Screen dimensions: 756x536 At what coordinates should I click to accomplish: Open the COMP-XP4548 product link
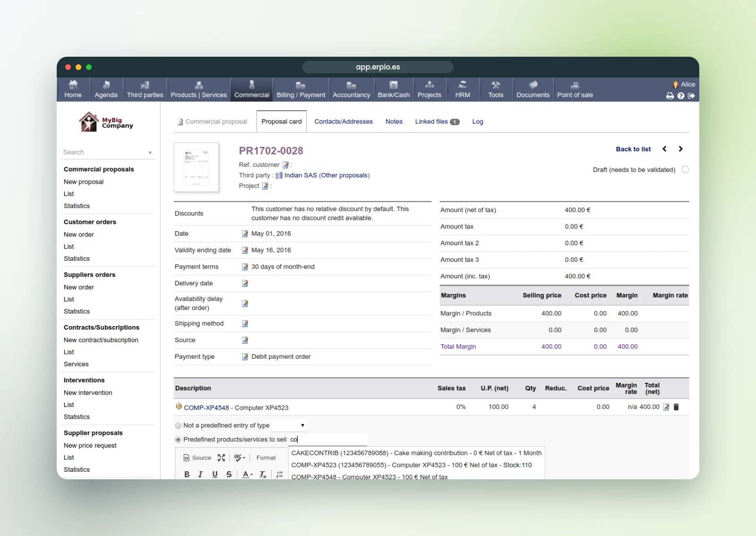click(206, 407)
